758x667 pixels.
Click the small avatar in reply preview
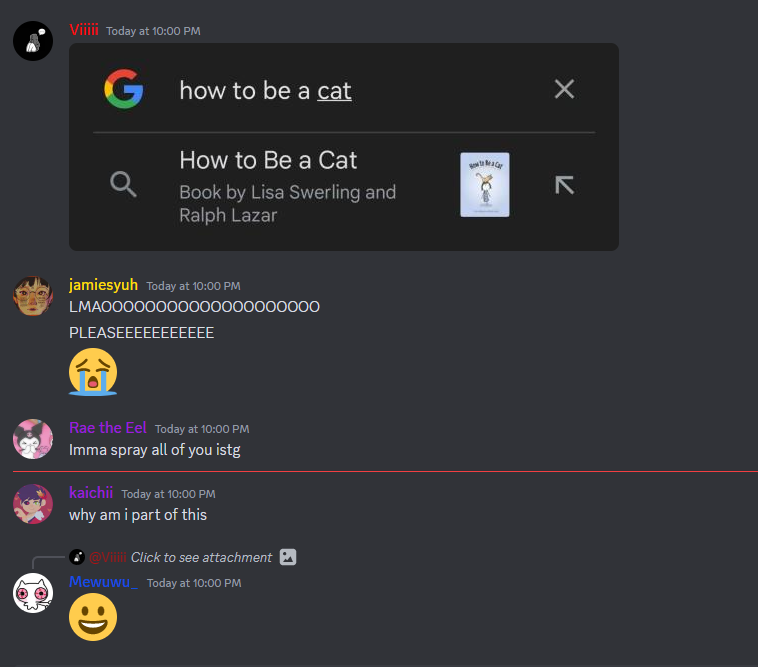tap(77, 557)
